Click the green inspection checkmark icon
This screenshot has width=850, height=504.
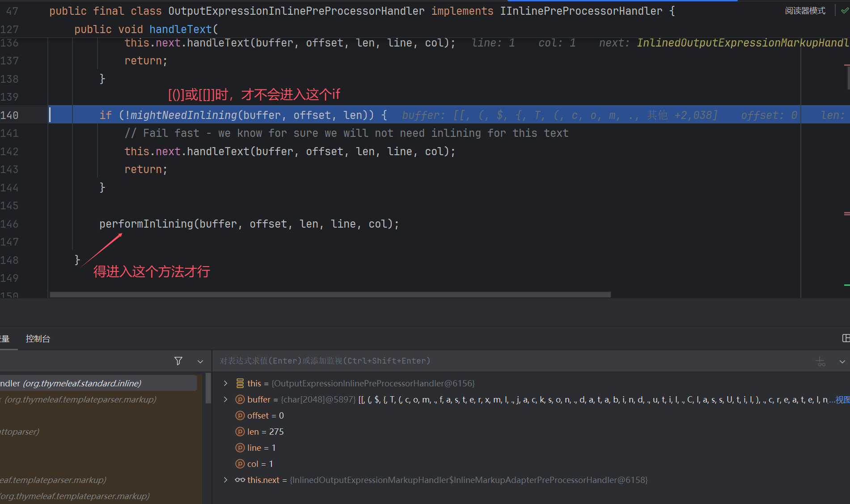pos(844,11)
